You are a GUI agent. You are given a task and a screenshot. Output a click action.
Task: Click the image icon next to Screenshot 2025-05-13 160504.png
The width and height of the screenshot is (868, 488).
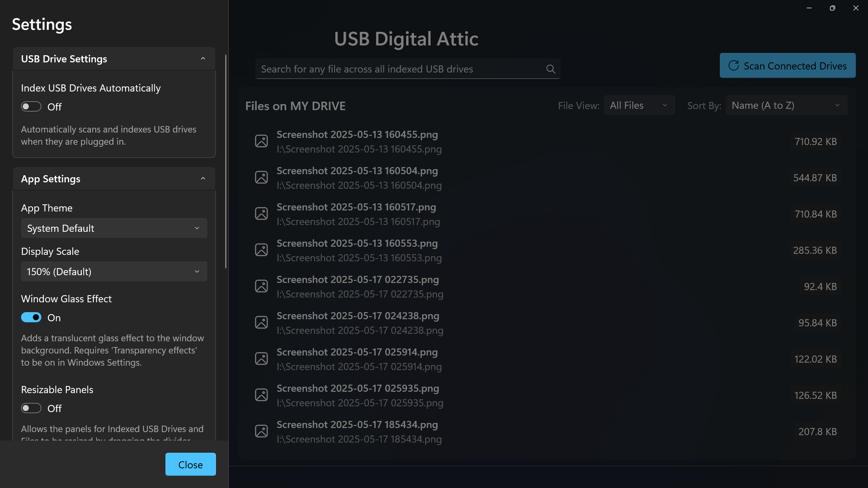261,177
